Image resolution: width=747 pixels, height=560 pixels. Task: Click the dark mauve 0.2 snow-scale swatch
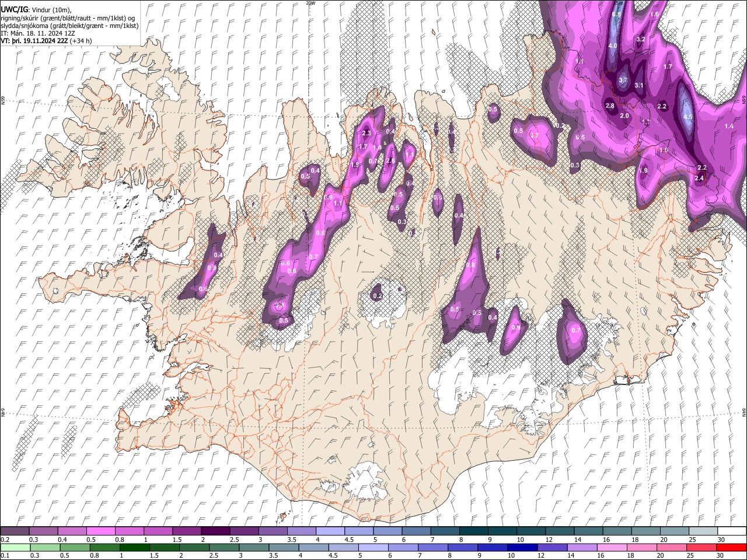[15, 531]
